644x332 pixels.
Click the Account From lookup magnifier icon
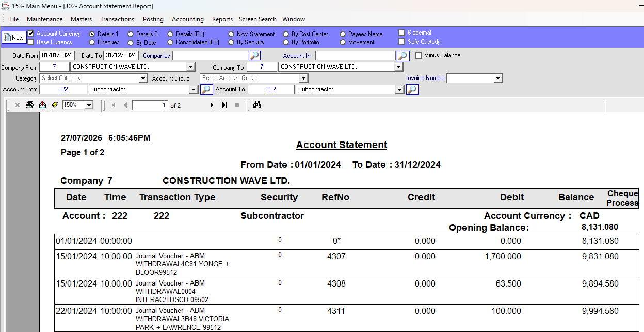(206, 90)
